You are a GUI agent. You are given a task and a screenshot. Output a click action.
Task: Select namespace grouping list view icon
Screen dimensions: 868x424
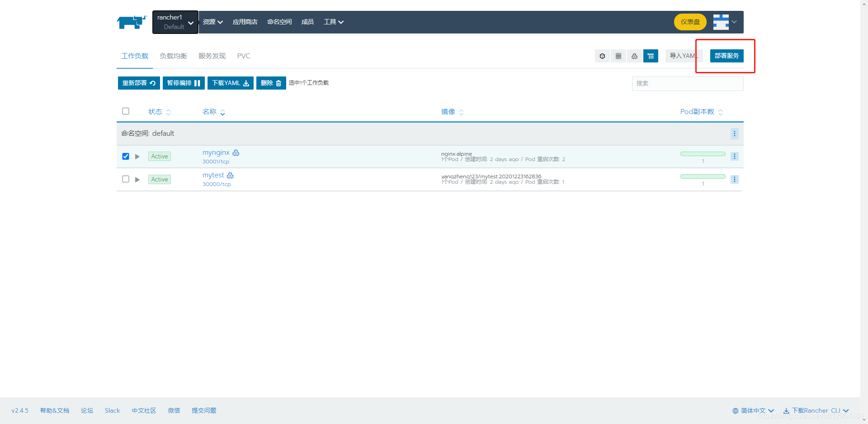point(651,56)
